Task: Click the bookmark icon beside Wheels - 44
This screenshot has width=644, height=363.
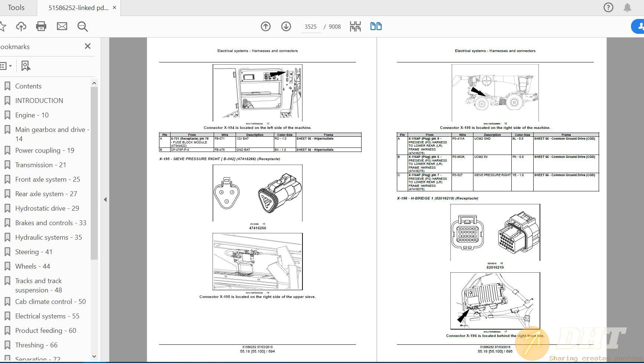Action: pyautogui.click(x=7, y=266)
